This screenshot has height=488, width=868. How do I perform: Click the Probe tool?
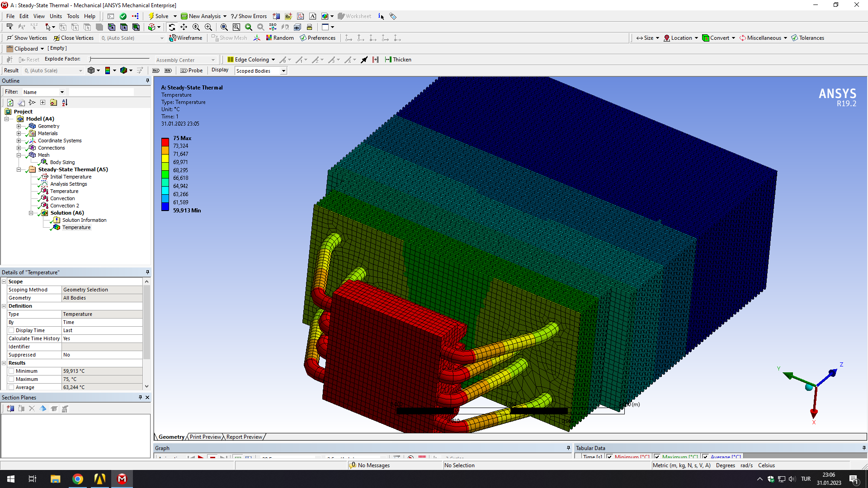(192, 70)
